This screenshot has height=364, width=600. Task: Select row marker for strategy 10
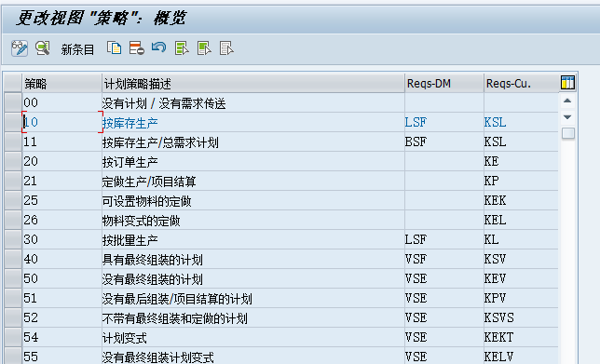tap(13, 122)
